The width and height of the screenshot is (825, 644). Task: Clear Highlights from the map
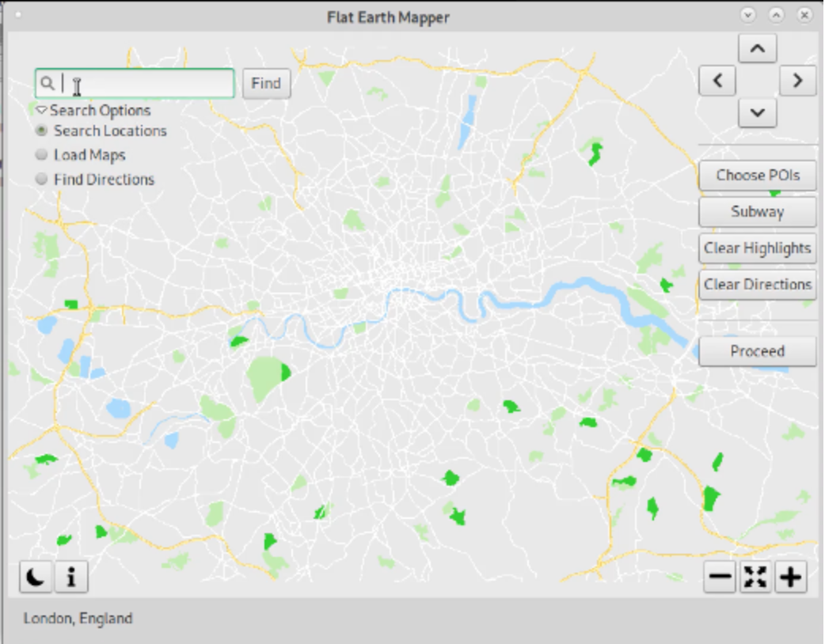pos(757,248)
